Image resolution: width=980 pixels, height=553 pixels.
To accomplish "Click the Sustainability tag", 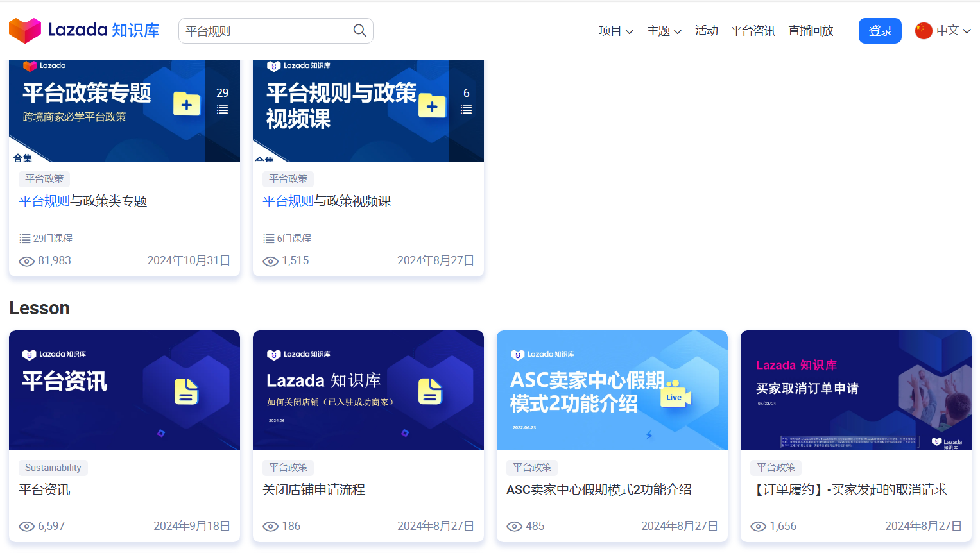I will click(53, 468).
